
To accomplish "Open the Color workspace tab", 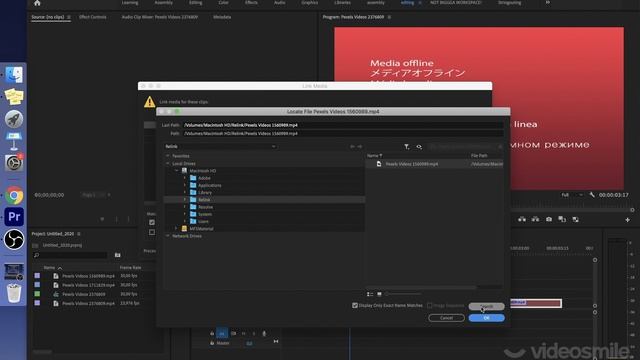I will click(x=223, y=3).
